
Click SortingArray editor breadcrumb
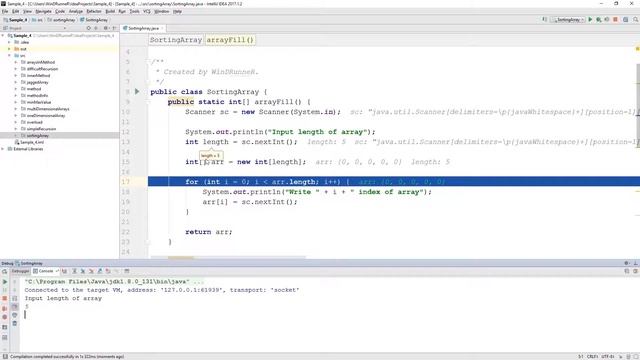pos(176,40)
